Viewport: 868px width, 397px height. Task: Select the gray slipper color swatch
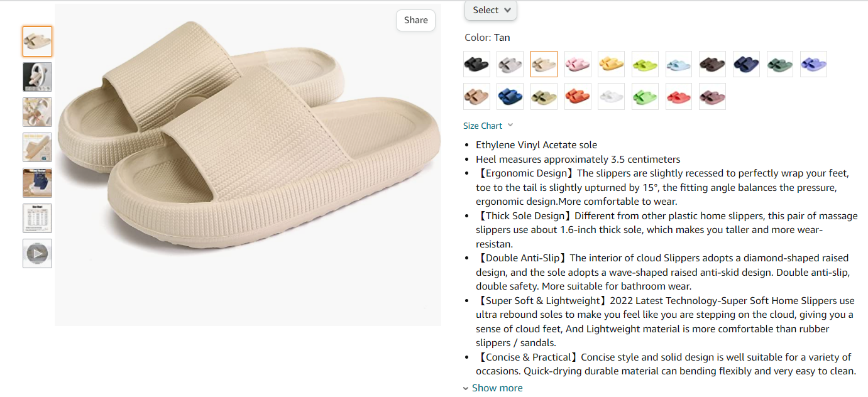pyautogui.click(x=510, y=64)
